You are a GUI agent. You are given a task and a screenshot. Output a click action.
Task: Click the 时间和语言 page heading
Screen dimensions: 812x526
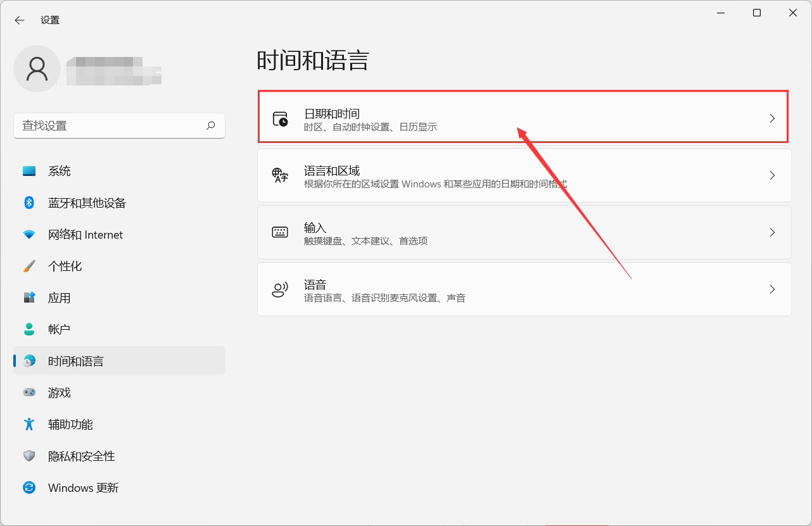(313, 60)
